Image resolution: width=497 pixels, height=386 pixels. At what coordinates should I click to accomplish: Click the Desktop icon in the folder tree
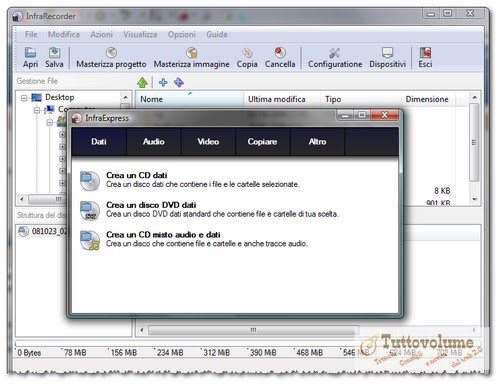pos(36,97)
